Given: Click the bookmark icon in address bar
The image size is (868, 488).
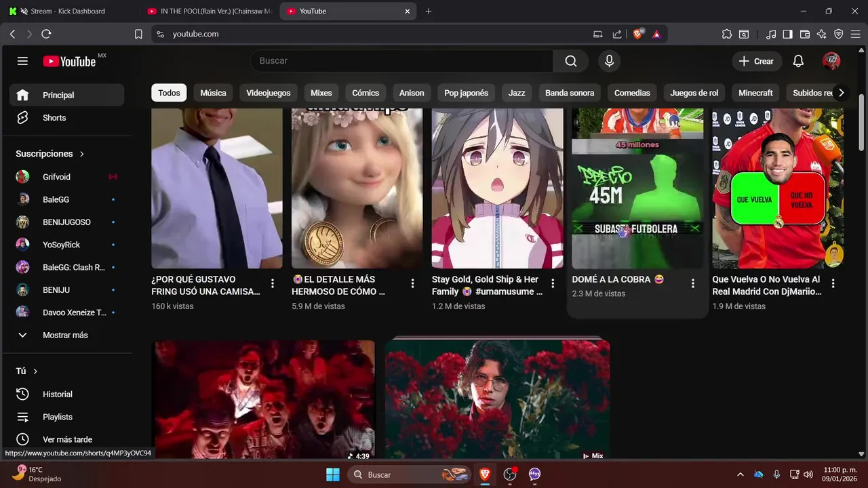Looking at the screenshot, I should click(138, 34).
